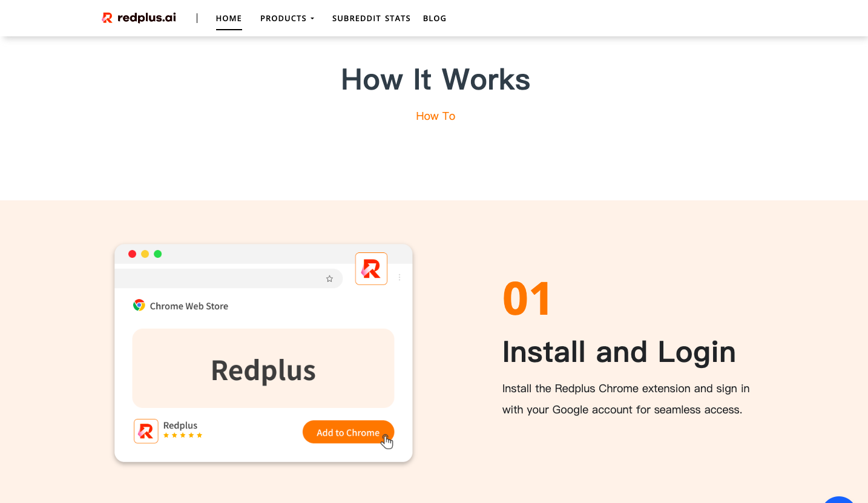Click the bookmark star in mock address bar

coord(329,278)
